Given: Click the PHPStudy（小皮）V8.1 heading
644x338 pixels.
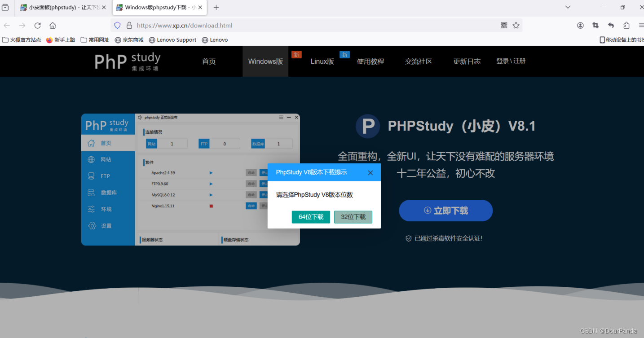Looking at the screenshot, I should point(462,126).
